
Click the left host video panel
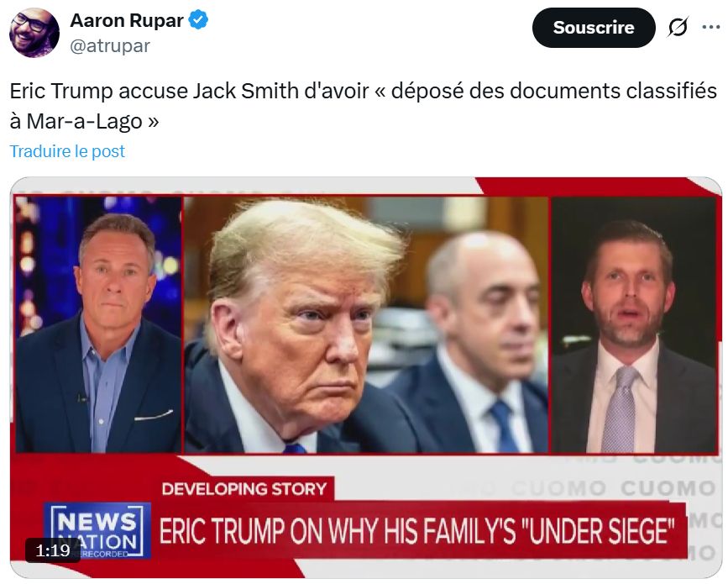(98, 324)
